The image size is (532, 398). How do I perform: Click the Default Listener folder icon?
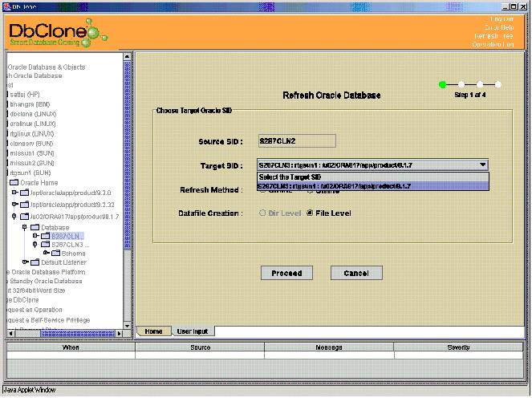(35, 262)
